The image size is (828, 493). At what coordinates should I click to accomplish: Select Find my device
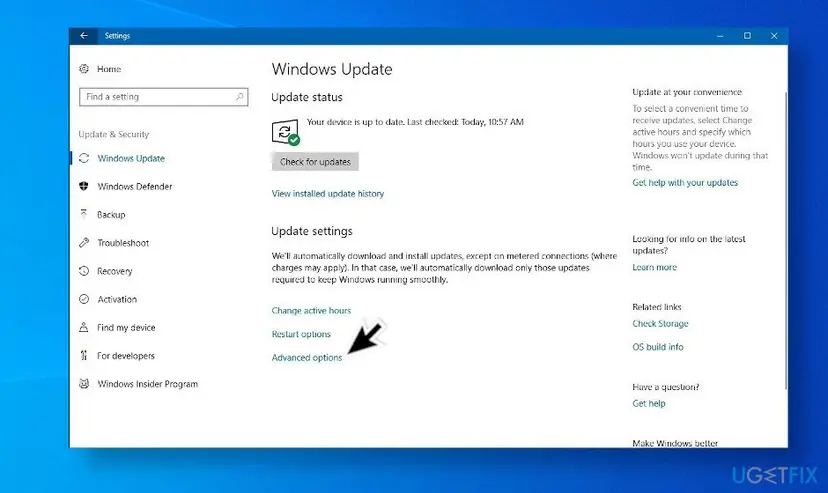126,328
